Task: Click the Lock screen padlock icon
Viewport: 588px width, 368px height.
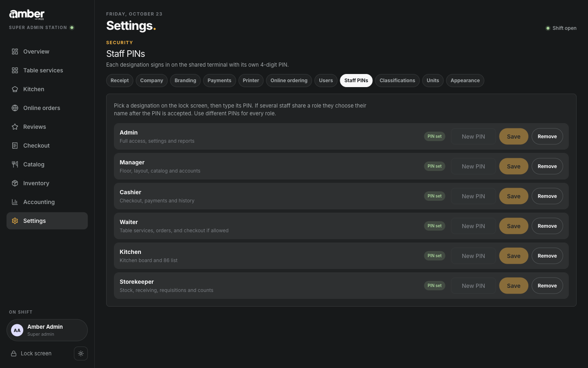Action: (13, 354)
